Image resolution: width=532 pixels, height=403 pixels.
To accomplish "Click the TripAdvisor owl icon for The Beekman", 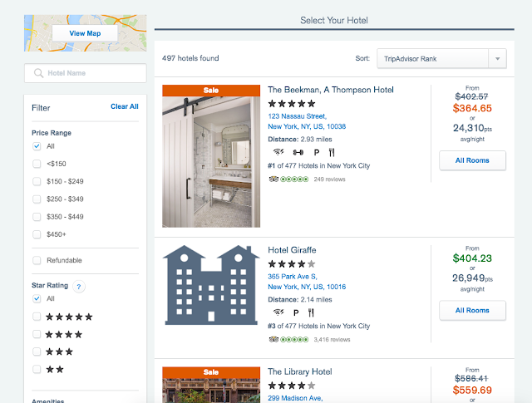I will (x=273, y=179).
